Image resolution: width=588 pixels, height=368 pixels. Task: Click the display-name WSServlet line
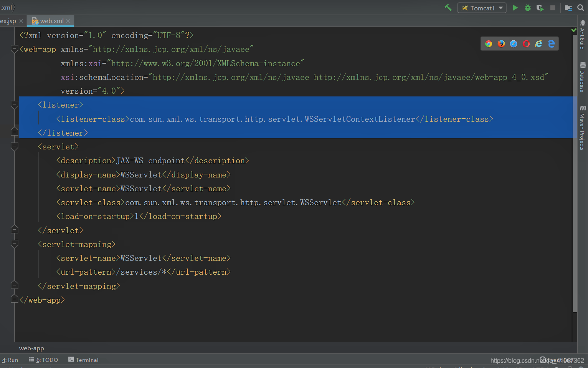pos(143,175)
